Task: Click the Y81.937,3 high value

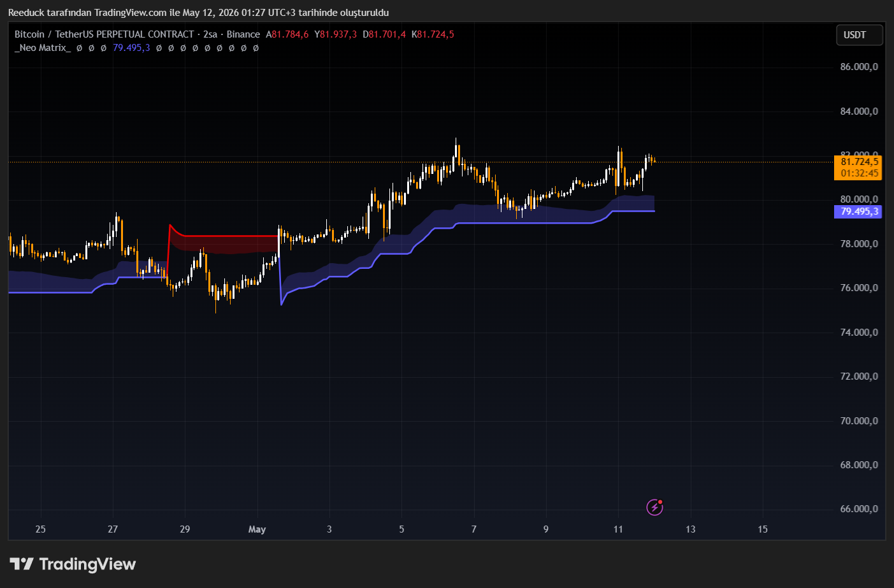Action: (336, 34)
